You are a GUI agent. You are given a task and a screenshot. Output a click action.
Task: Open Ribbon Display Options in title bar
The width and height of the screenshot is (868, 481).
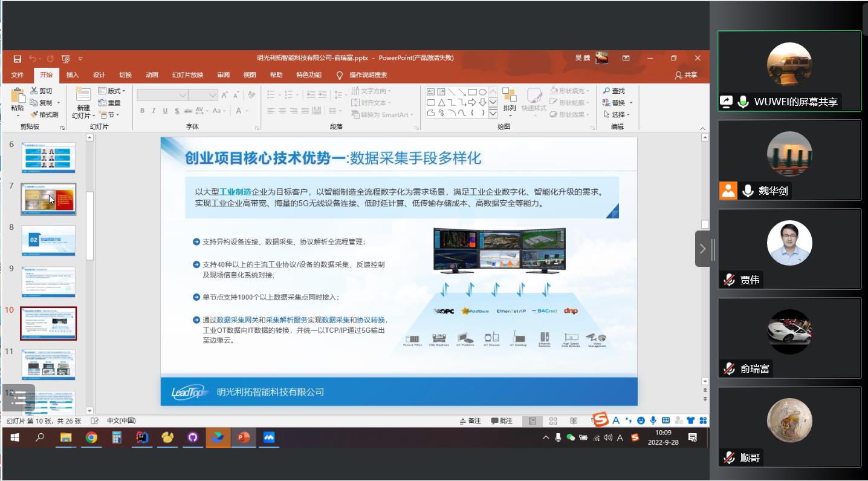coord(626,59)
